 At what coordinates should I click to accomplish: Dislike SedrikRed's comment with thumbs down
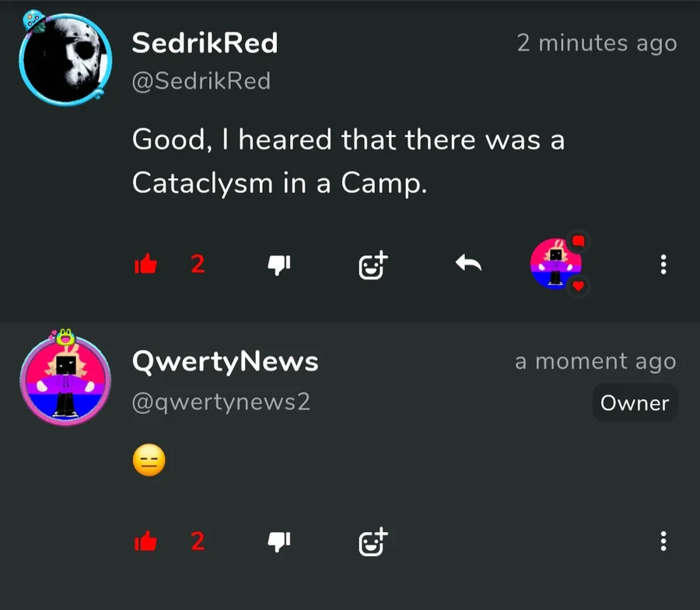pyautogui.click(x=279, y=265)
